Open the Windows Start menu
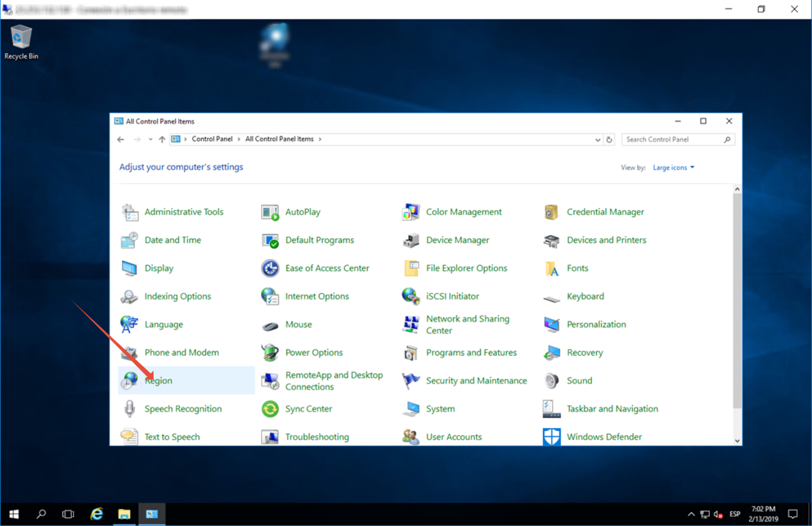Screen dimensions: 812x526 point(14,514)
